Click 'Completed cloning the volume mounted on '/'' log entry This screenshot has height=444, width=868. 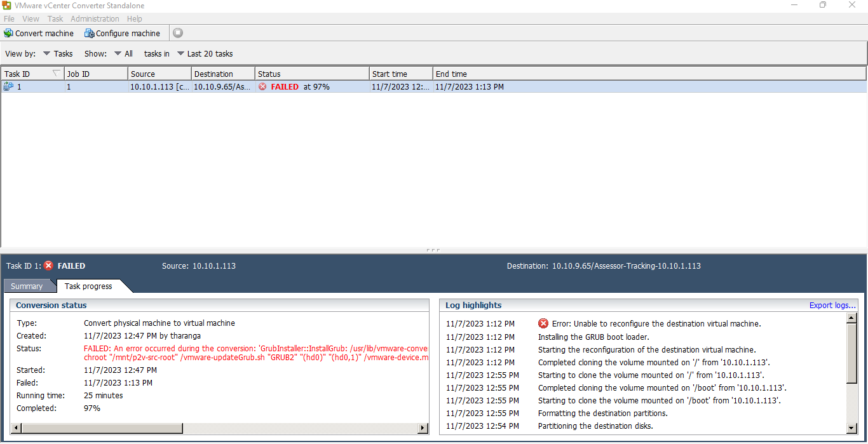[654, 362]
